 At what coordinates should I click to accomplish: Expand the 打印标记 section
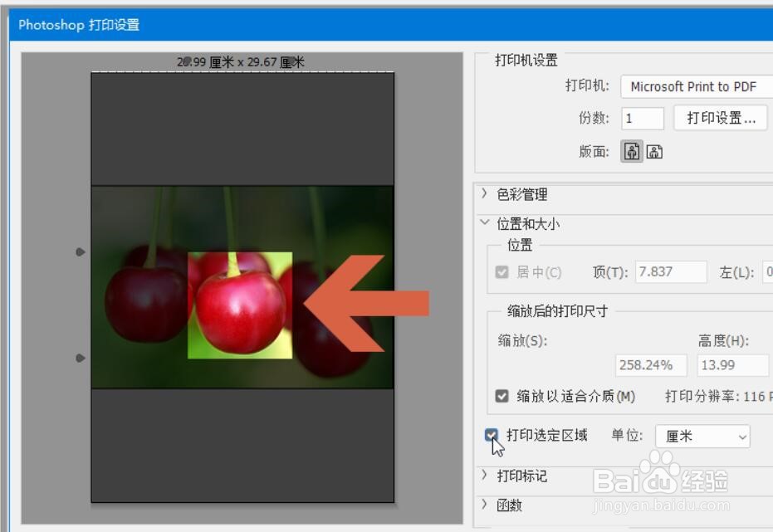click(x=485, y=476)
